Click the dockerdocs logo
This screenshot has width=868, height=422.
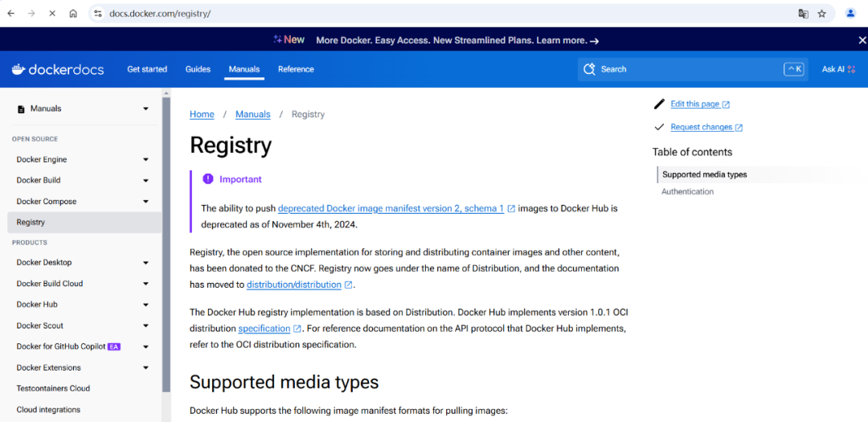point(58,69)
